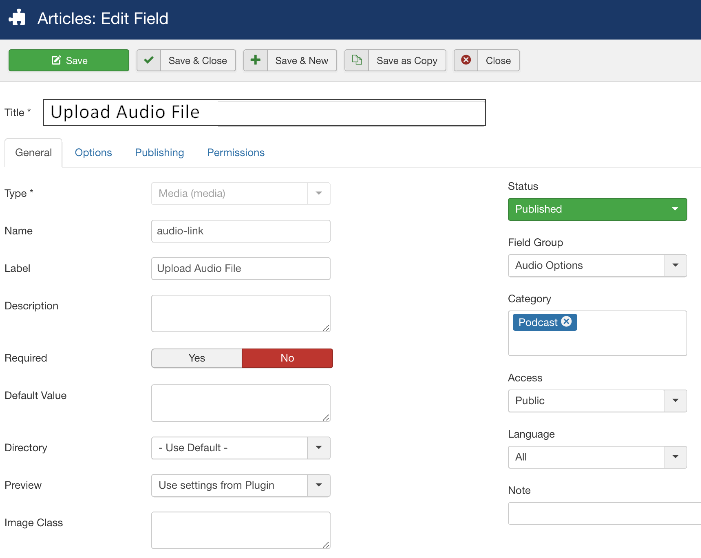Click the puzzle piece icon in header

[x=17, y=18]
